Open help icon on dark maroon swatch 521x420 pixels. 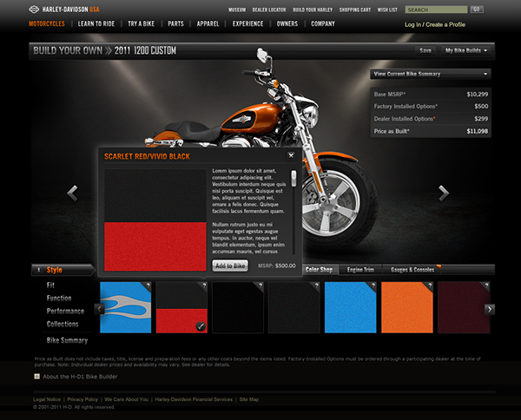click(x=486, y=285)
